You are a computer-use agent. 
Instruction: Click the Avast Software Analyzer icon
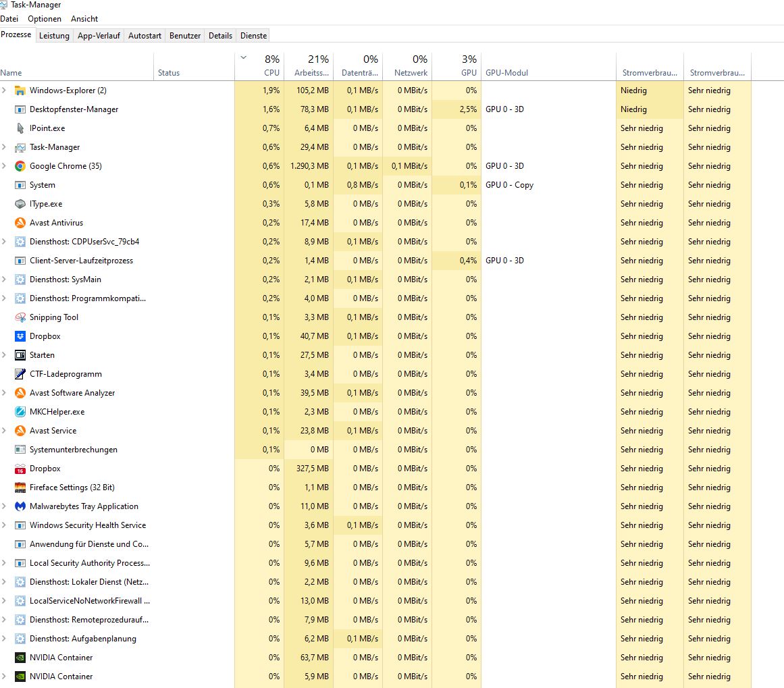[x=20, y=393]
